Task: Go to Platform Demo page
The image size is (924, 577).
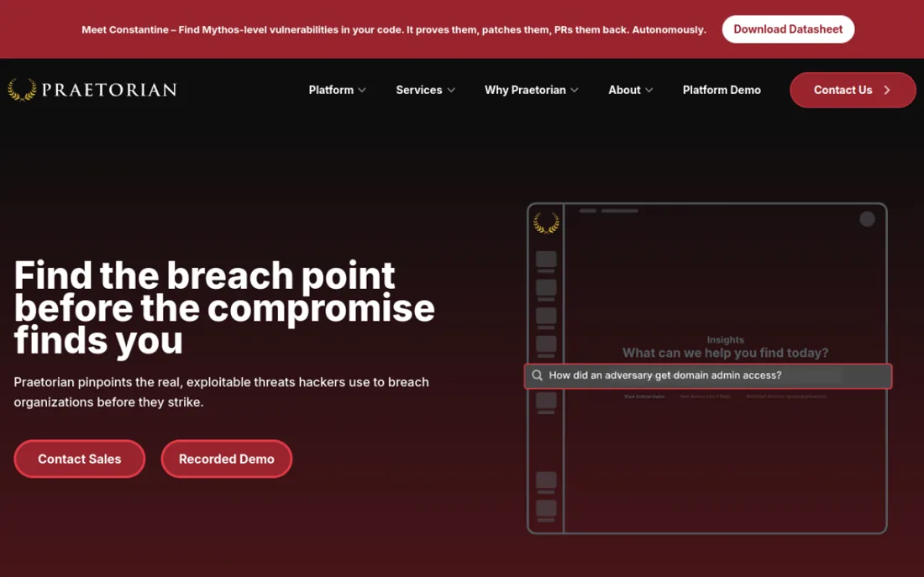Action: tap(722, 90)
